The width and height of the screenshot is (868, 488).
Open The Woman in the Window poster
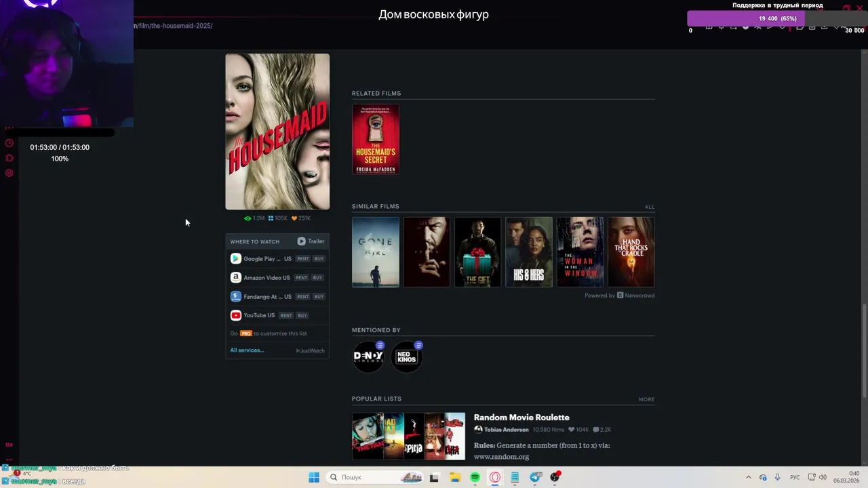(x=580, y=252)
